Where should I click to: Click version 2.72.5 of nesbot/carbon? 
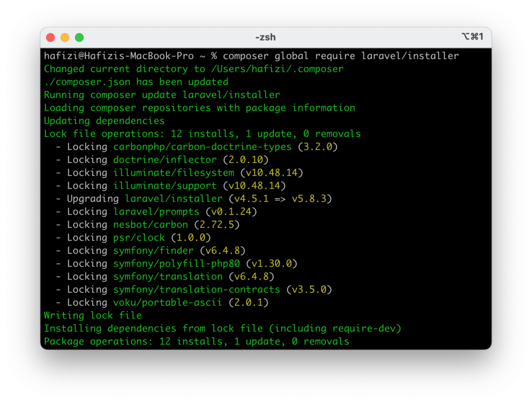pyautogui.click(x=217, y=224)
